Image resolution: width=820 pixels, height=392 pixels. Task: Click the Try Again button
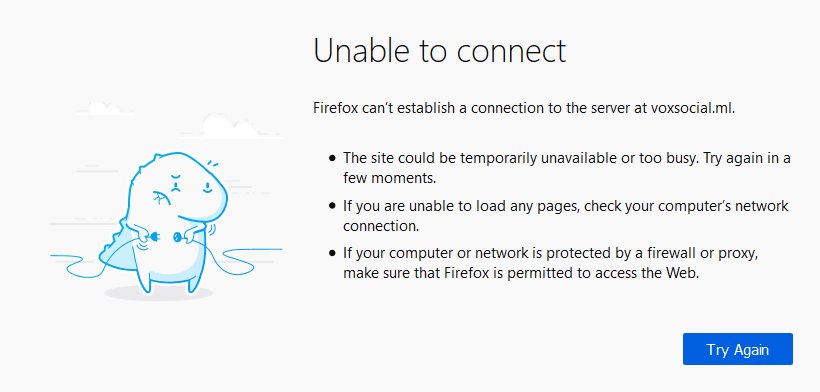(x=737, y=349)
